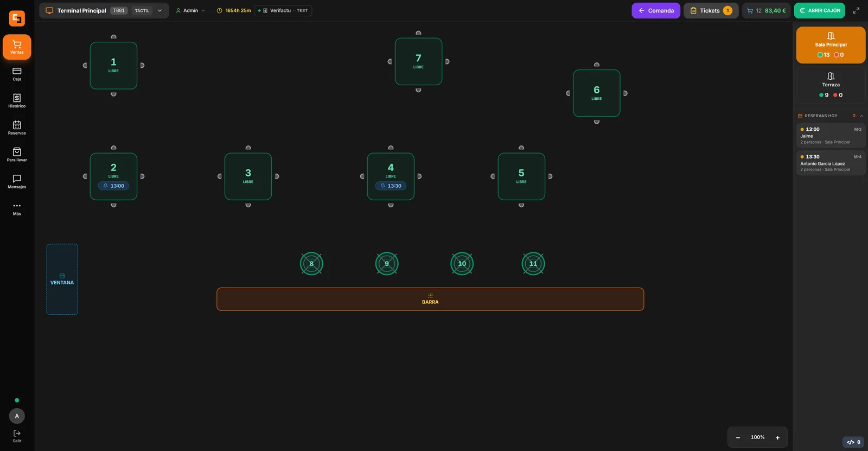Viewport: 868px width, 451px height.
Task: Select bar stool 11
Action: click(533, 264)
